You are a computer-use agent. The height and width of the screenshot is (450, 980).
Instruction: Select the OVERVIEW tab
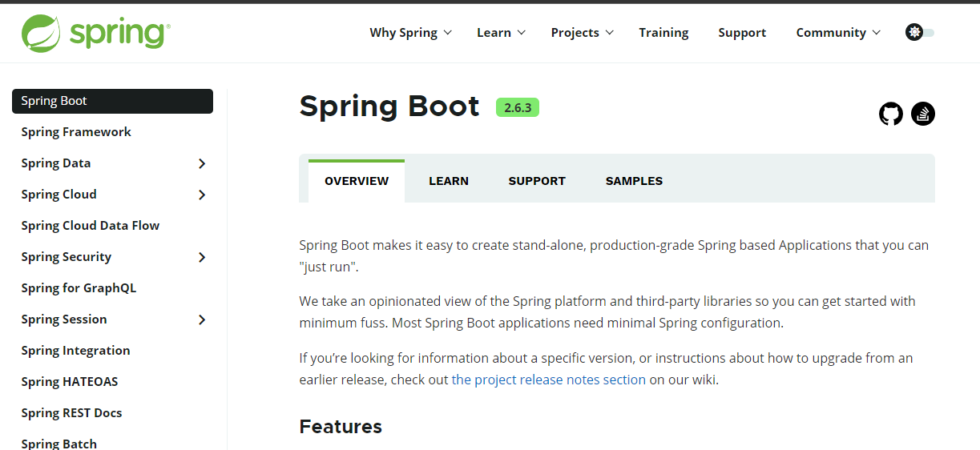(x=357, y=181)
